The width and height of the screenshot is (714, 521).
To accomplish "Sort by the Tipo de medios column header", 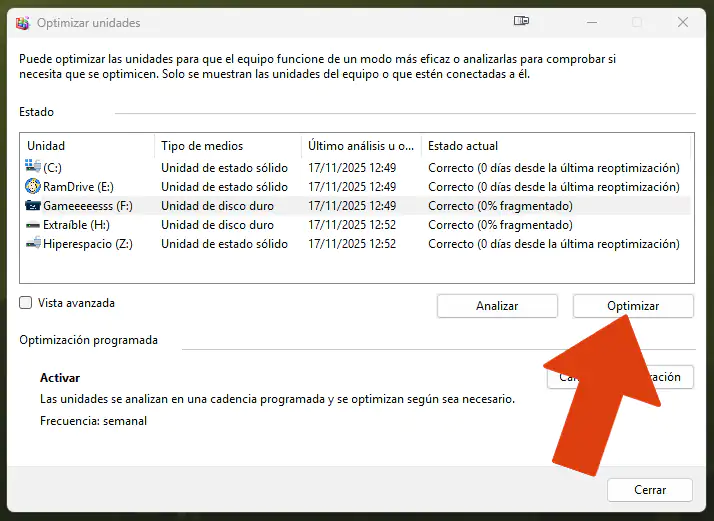I will pyautogui.click(x=228, y=146).
